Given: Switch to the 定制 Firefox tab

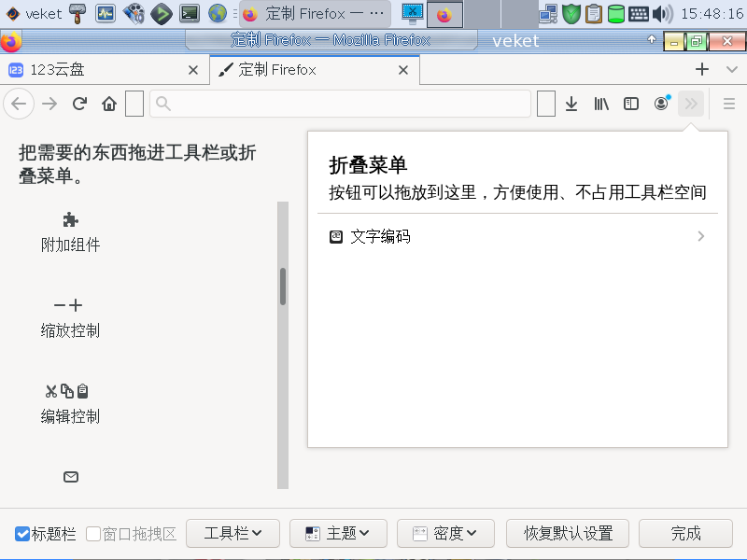Looking at the screenshot, I should click(x=315, y=70).
